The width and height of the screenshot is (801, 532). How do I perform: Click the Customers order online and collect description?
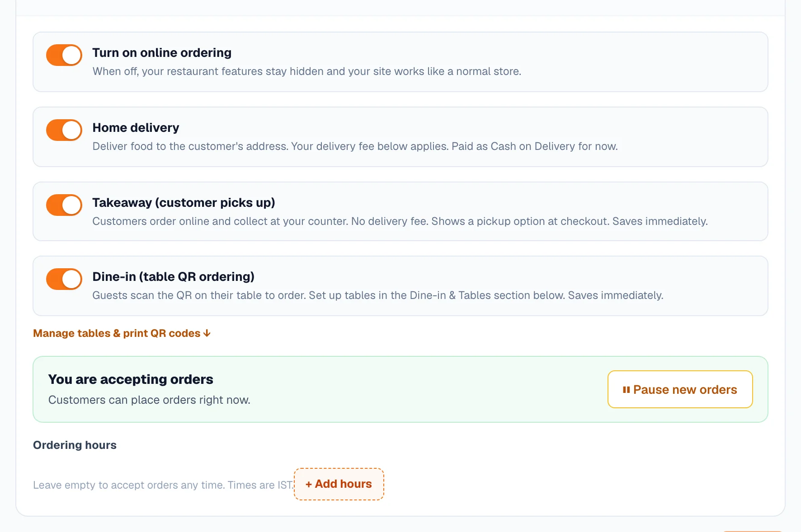coord(400,221)
